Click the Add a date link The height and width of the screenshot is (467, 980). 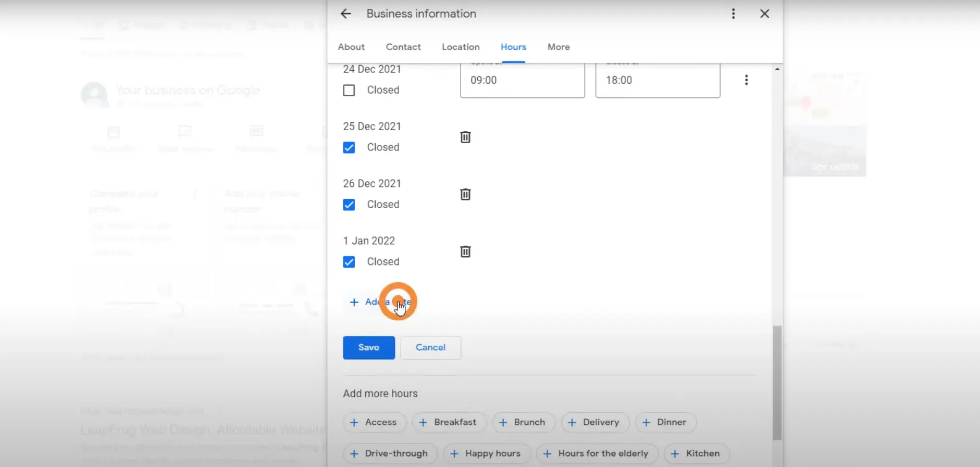coord(380,302)
